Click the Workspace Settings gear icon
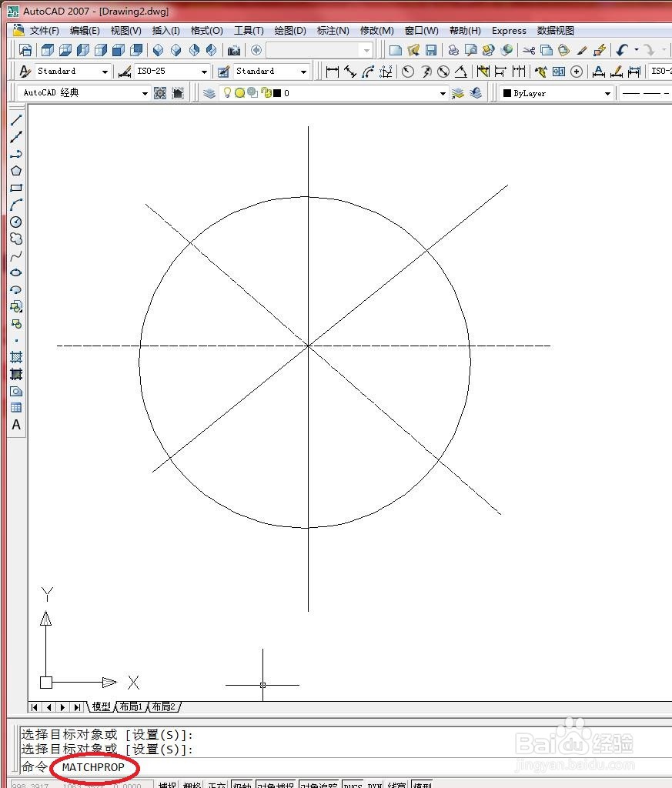 click(x=160, y=93)
